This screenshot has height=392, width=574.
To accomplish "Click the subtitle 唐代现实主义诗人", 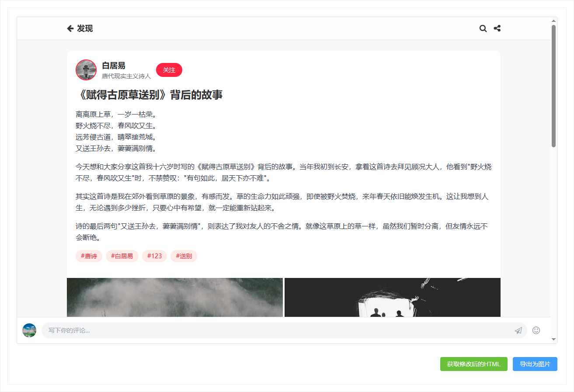I will 126,76.
